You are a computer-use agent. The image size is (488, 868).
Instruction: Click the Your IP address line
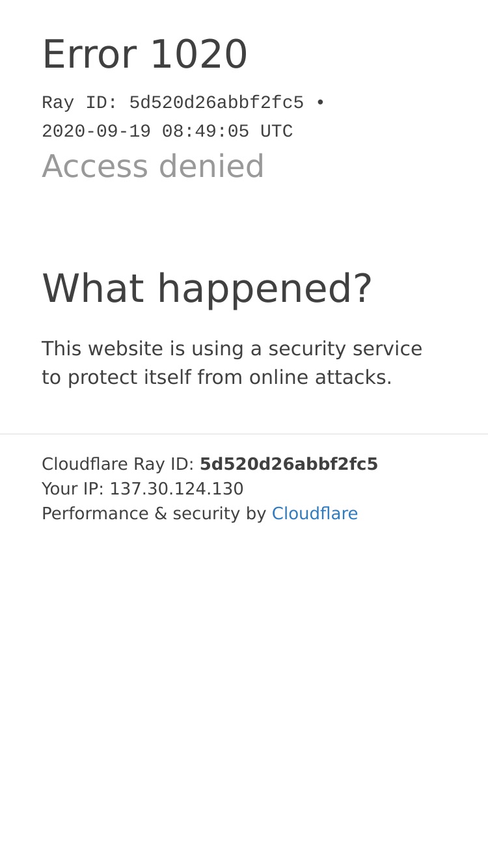coord(142,489)
